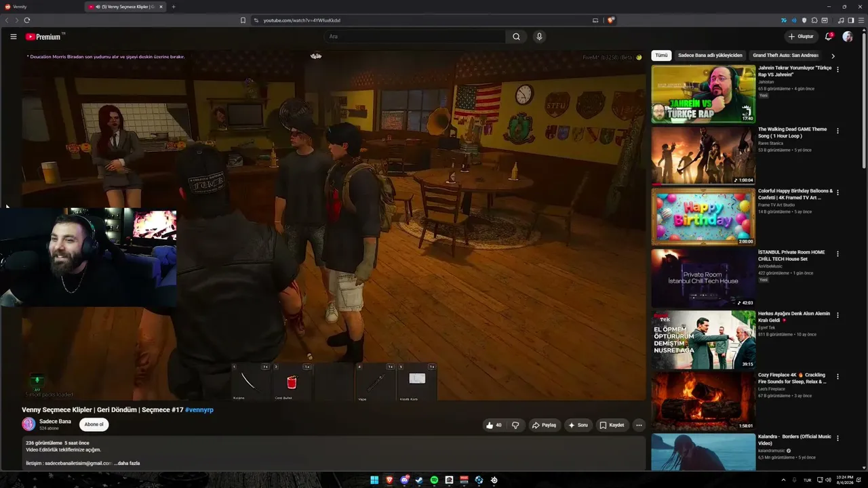The height and width of the screenshot is (488, 868).
Task: Mute the playing tab via speaker icon
Action: click(98, 7)
